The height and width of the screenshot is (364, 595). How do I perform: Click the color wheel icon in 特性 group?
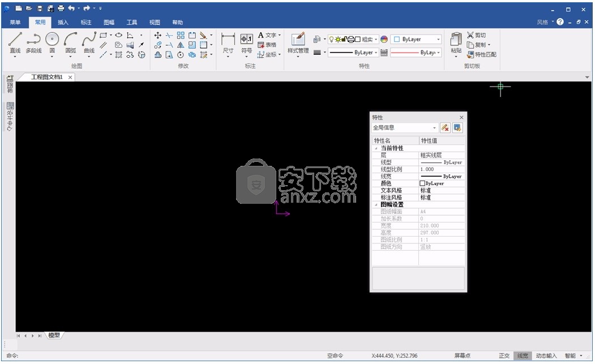[x=384, y=40]
